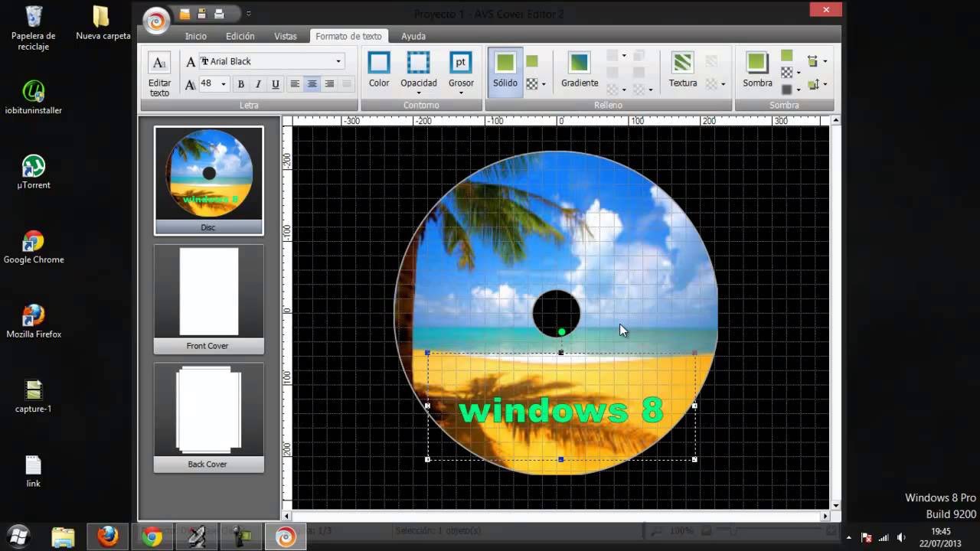The width and height of the screenshot is (980, 551).
Task: Click the print quick access icon
Action: (219, 14)
